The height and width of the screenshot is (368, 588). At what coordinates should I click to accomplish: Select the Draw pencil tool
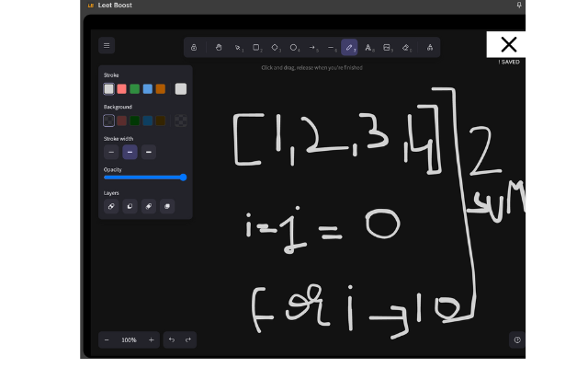[349, 48]
